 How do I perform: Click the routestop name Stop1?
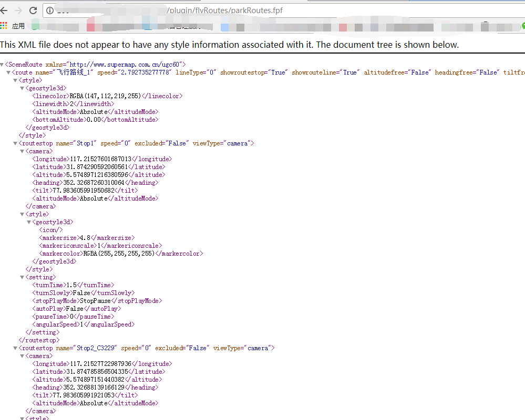[x=85, y=143]
